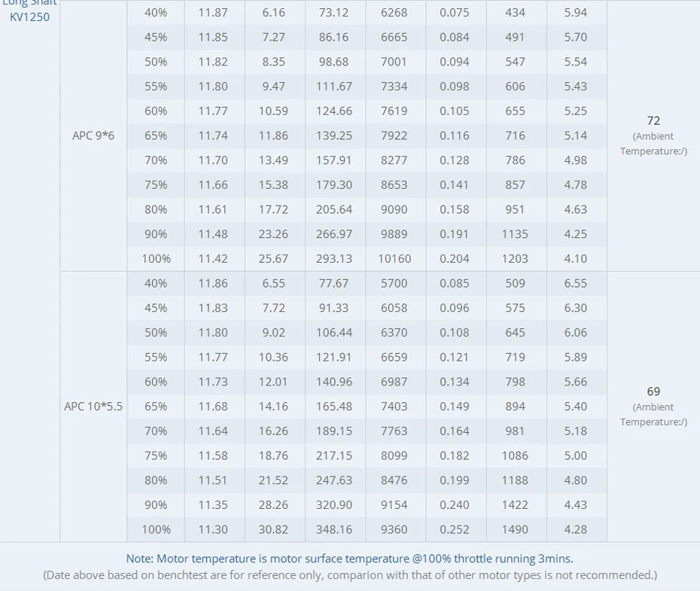700x591 pixels.
Task: Select the 4.28 efficiency cell
Action: 576,530
